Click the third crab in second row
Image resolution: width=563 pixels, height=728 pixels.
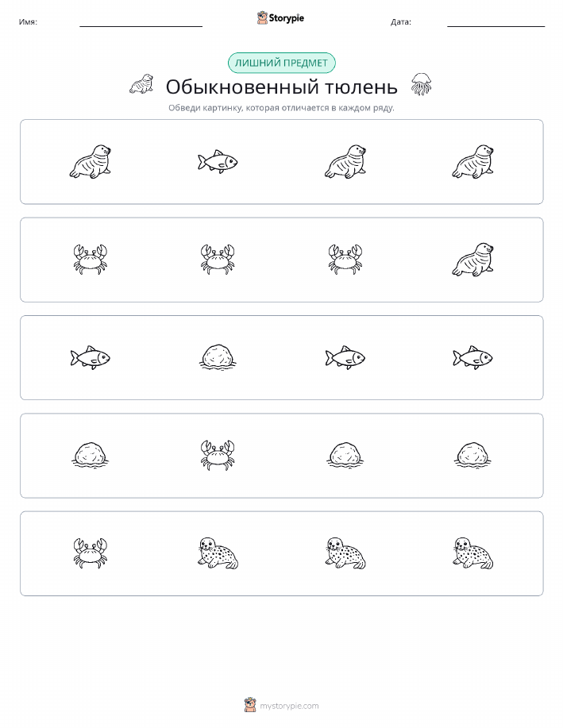point(345,260)
